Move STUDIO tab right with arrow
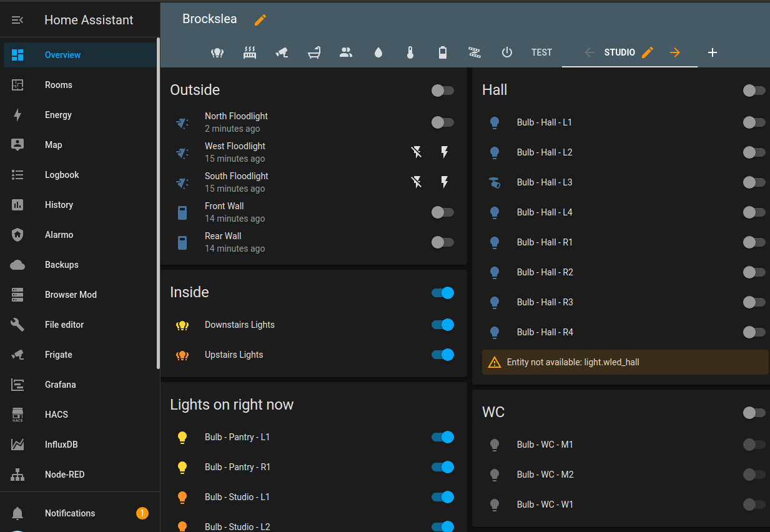770x532 pixels. pyautogui.click(x=674, y=52)
